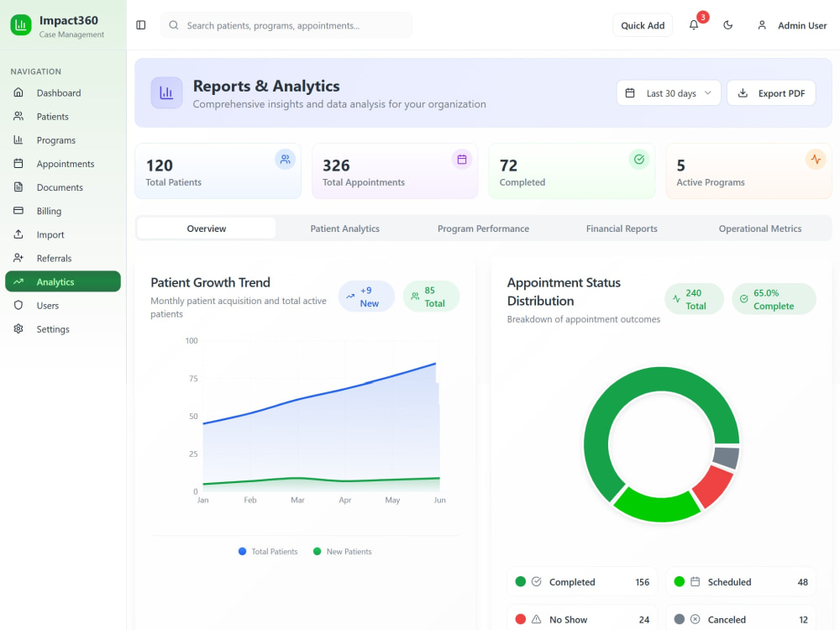Open Patients label in the sidebar
Viewport: 840px width, 630px height.
(x=52, y=116)
